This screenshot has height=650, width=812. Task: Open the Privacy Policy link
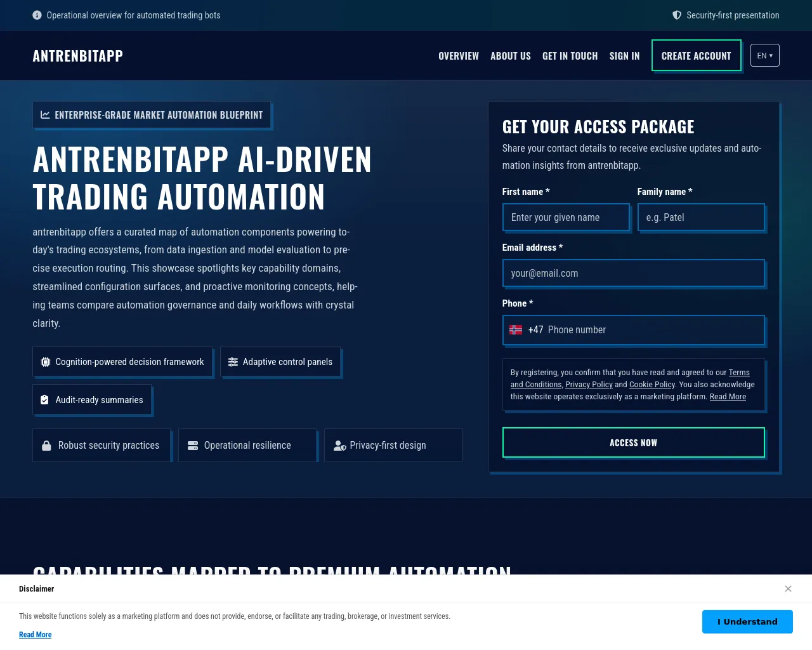(x=589, y=385)
